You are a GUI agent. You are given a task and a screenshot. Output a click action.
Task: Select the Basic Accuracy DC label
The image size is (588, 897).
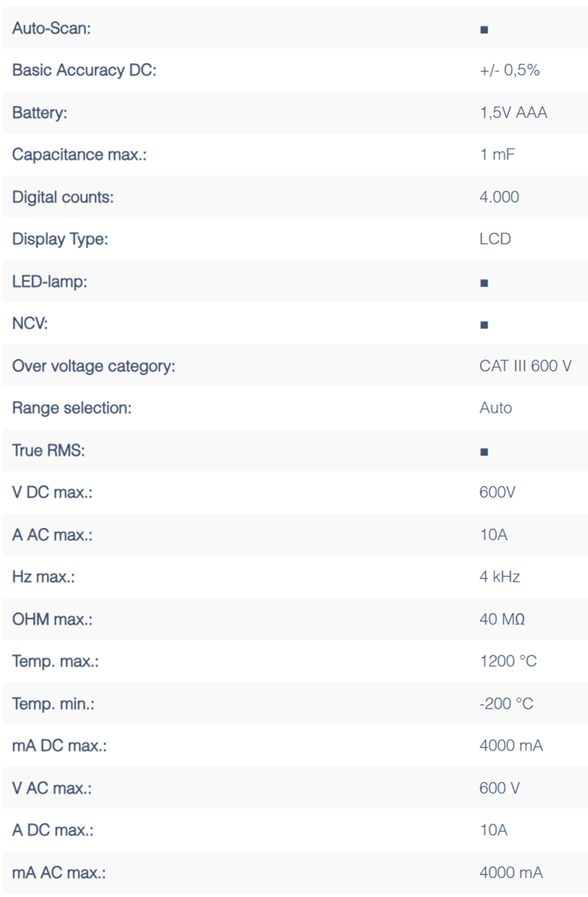coord(84,70)
